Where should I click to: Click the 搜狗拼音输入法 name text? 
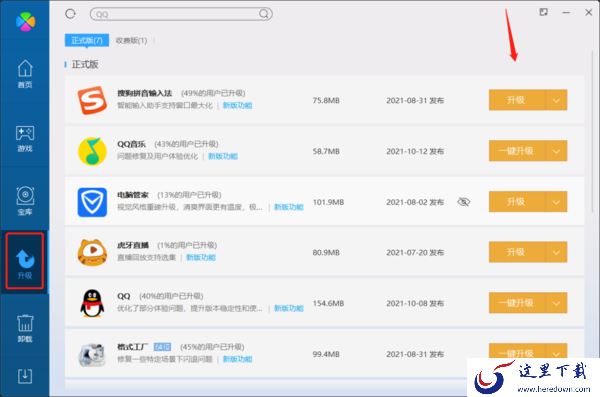pyautogui.click(x=145, y=93)
